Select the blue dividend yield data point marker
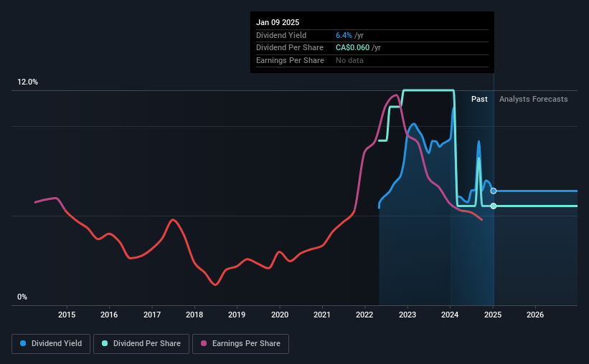The image size is (589, 364). tap(494, 191)
